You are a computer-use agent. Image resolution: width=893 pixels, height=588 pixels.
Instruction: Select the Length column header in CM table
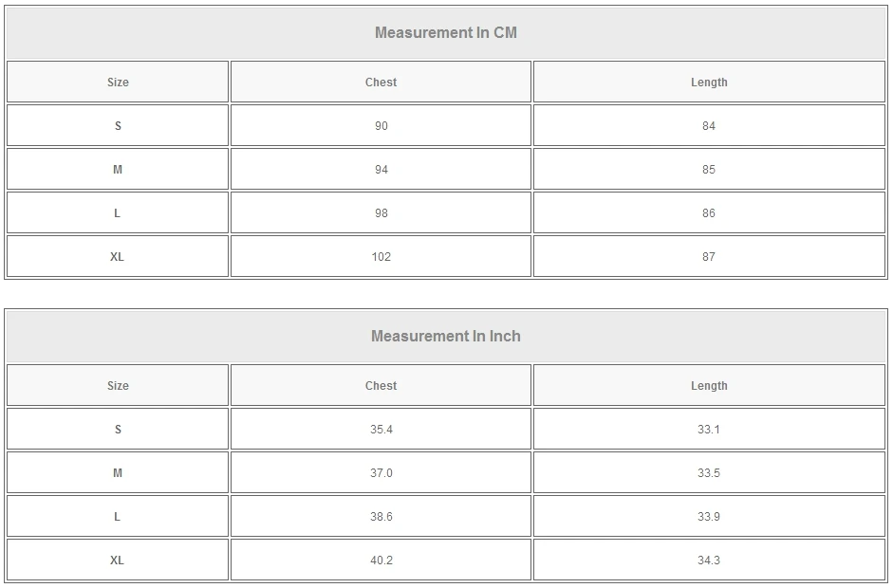[x=709, y=83]
